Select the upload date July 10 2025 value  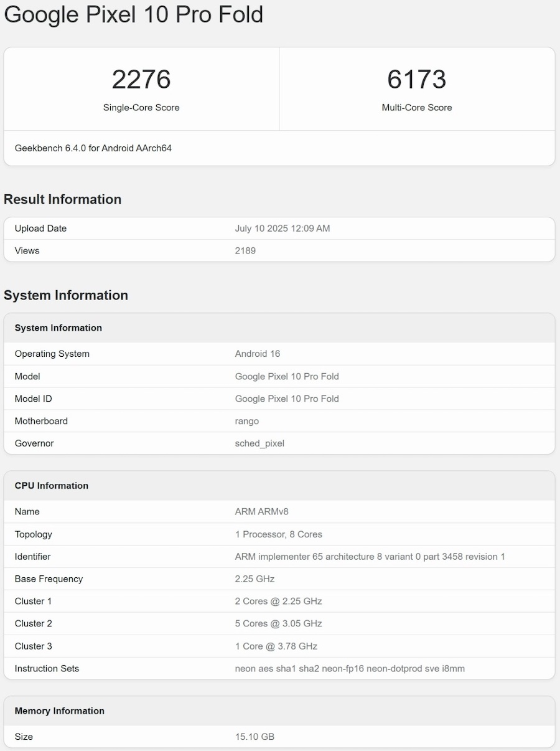pos(282,229)
